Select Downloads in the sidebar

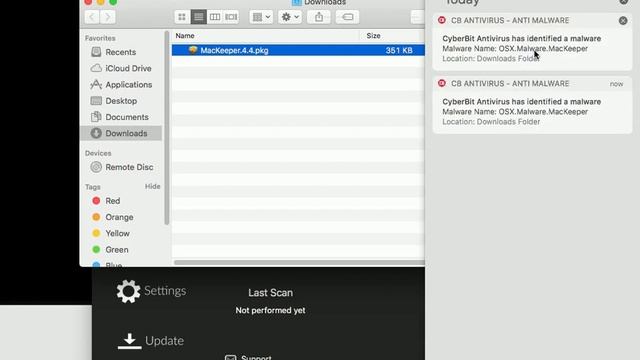point(121,133)
